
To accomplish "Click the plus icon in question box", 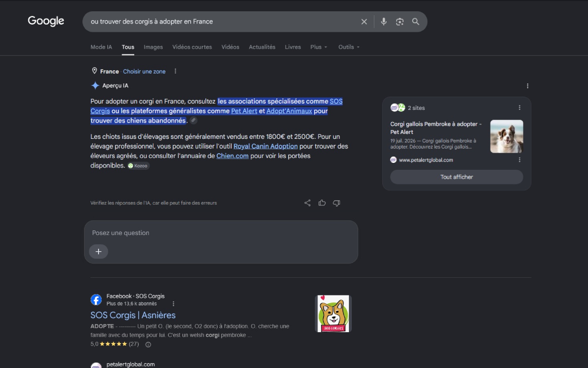I will click(98, 251).
